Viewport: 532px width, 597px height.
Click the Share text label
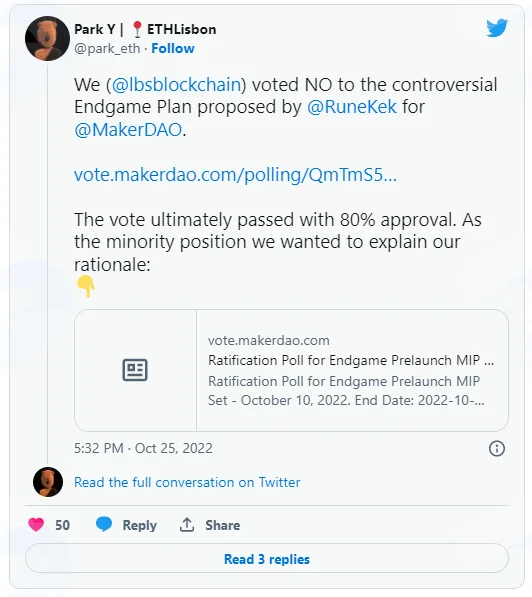223,525
